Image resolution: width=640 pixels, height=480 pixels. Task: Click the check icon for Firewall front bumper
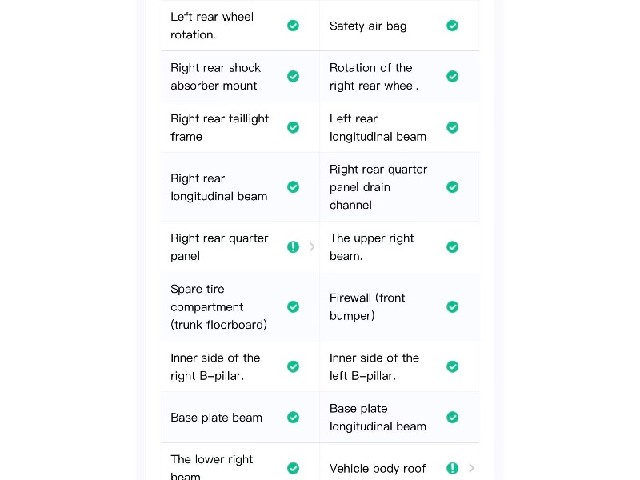452,307
